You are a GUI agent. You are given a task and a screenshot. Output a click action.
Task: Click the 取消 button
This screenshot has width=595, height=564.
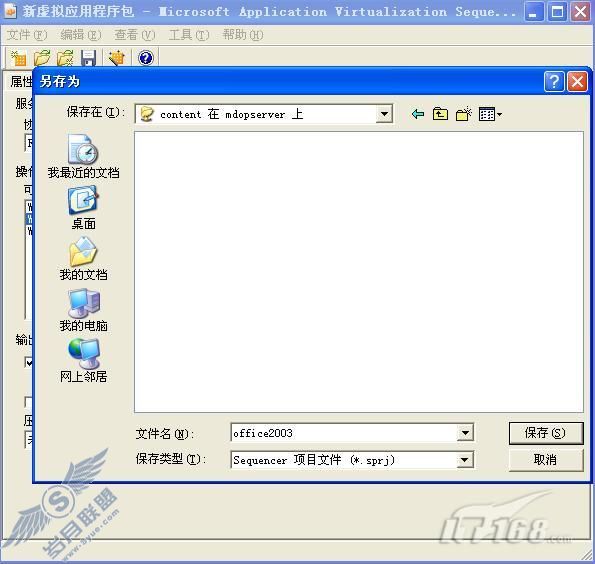pyautogui.click(x=546, y=460)
